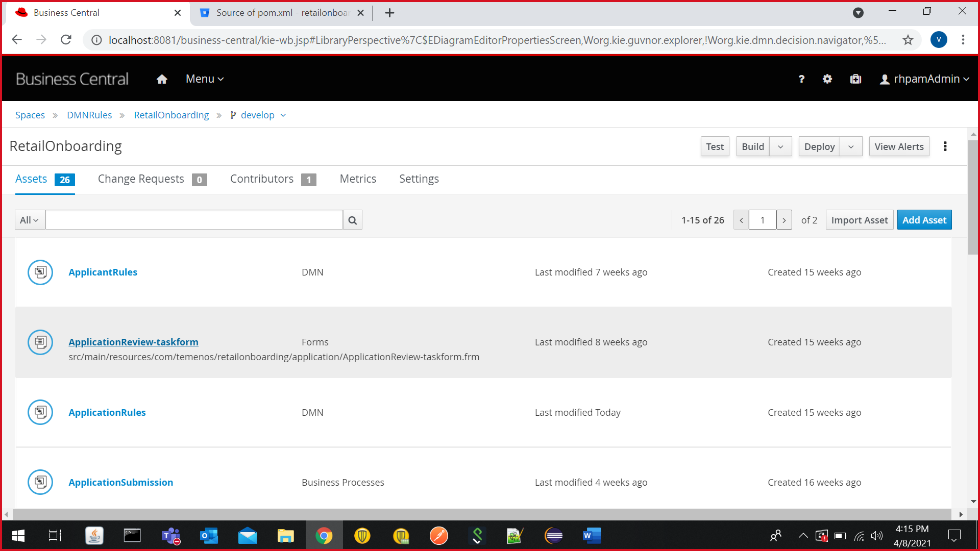Expand the rhpamAdmin user menu
The width and height of the screenshot is (980, 551).
pyautogui.click(x=925, y=79)
